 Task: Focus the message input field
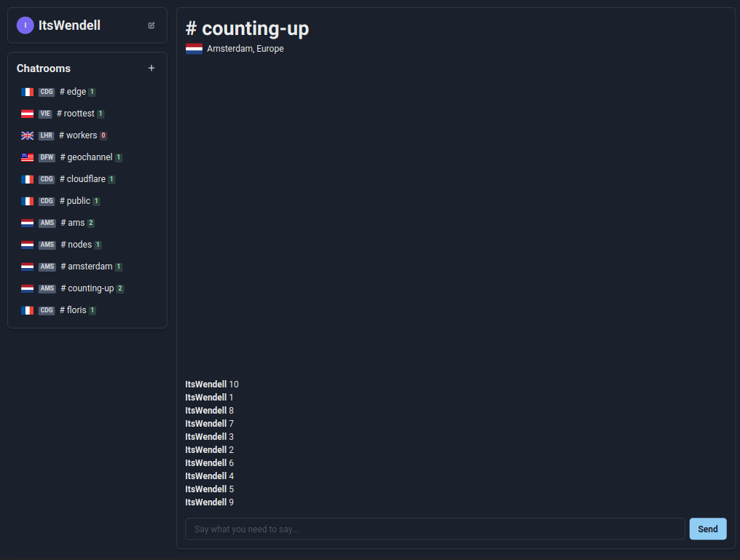click(x=435, y=529)
